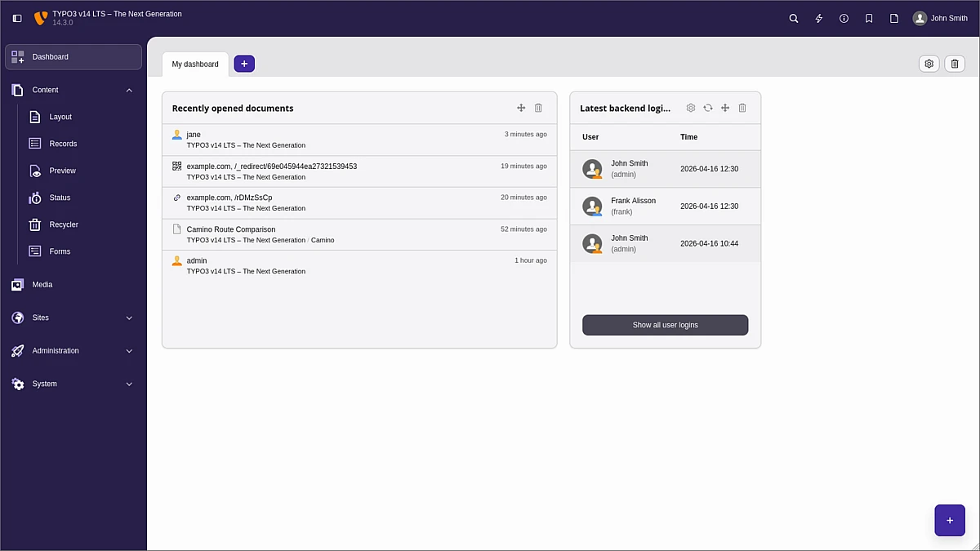This screenshot has width=980, height=551.
Task: Open the Media module
Action: [x=42, y=285]
